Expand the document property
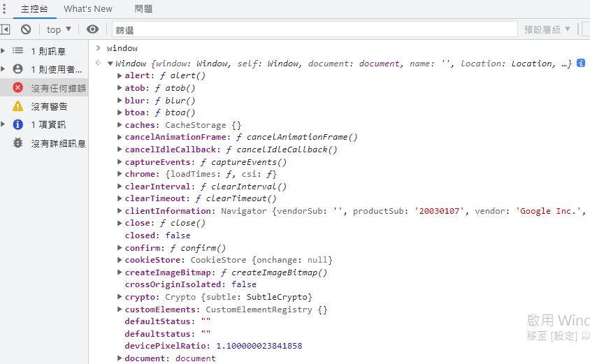590x364 pixels. click(x=120, y=358)
